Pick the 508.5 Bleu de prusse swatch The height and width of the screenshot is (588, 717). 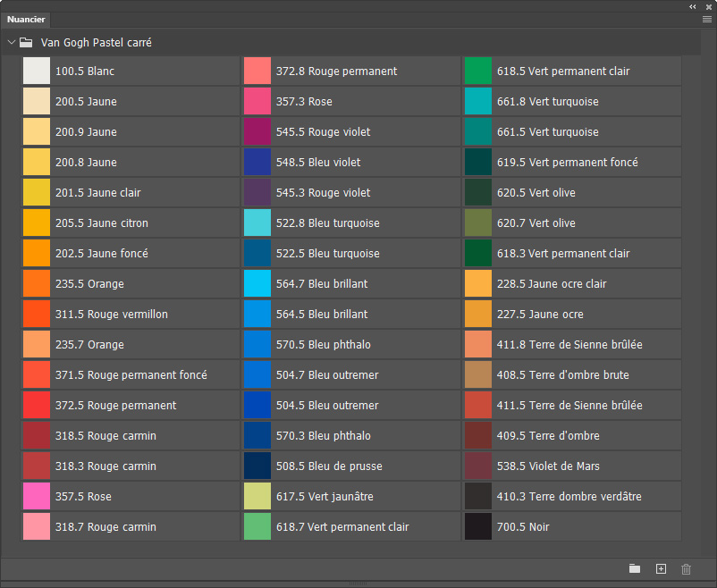[257, 466]
